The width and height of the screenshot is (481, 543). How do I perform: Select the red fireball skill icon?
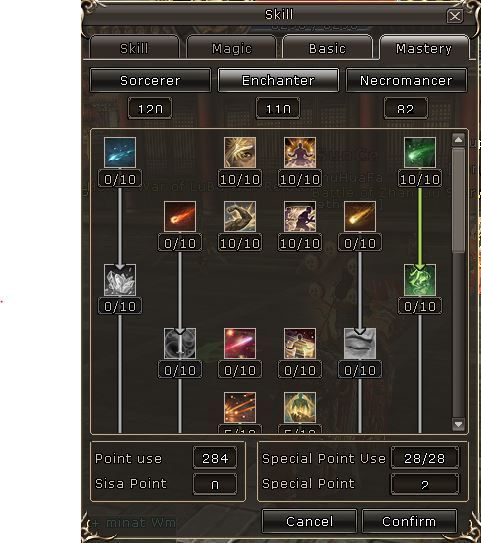180,216
